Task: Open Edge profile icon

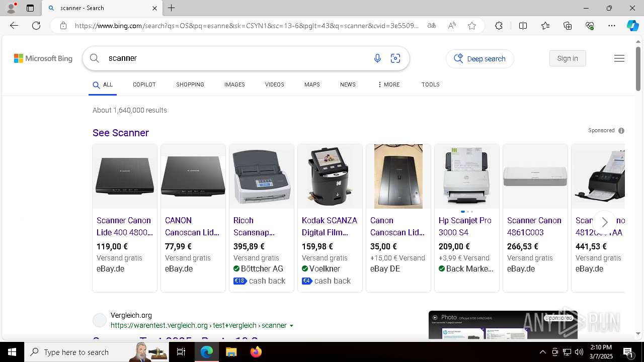Action: click(11, 8)
